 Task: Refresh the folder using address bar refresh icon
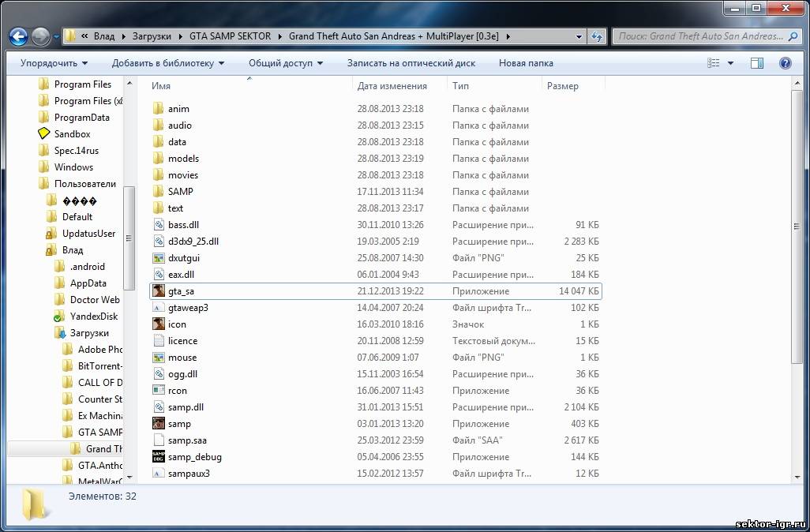(597, 36)
